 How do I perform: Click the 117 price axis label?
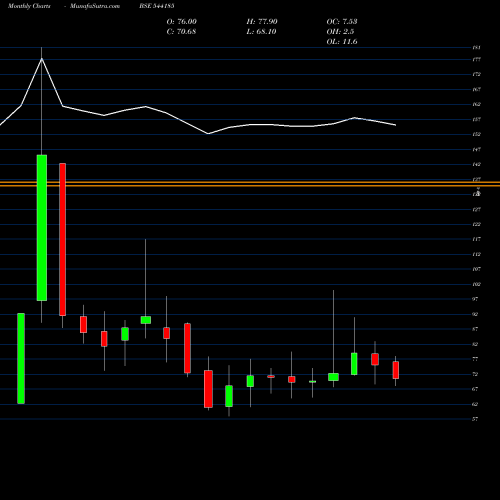[x=477, y=239]
